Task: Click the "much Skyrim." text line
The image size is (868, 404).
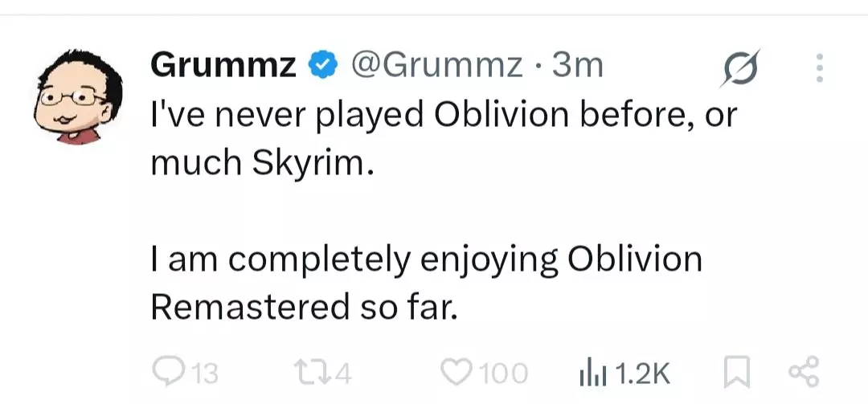Action: pyautogui.click(x=262, y=163)
